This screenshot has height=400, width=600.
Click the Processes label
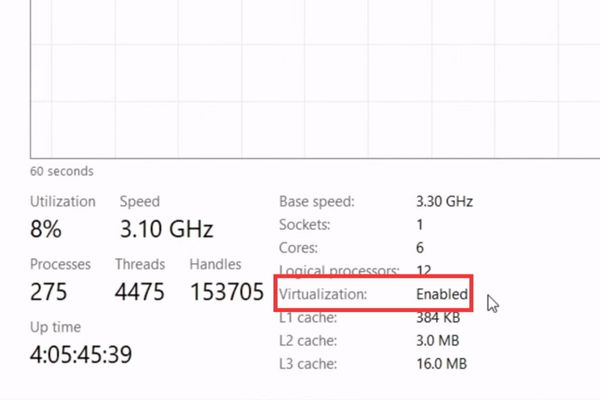click(60, 264)
